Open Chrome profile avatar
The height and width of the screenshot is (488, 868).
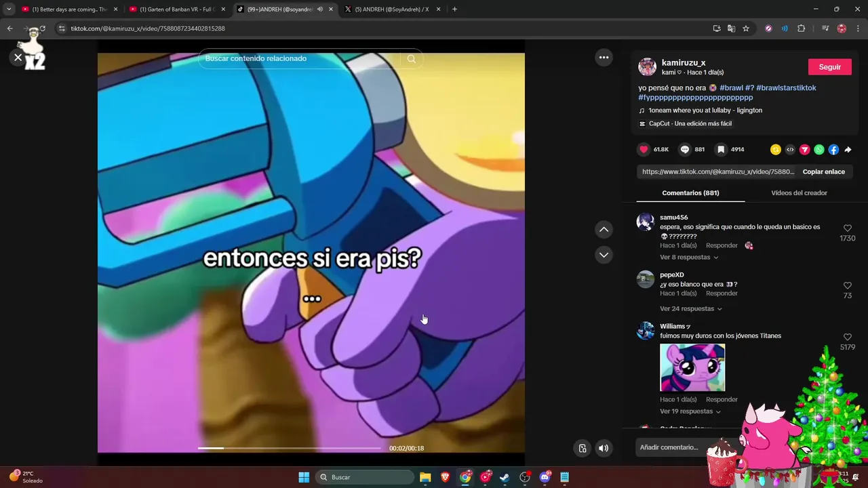842,28
